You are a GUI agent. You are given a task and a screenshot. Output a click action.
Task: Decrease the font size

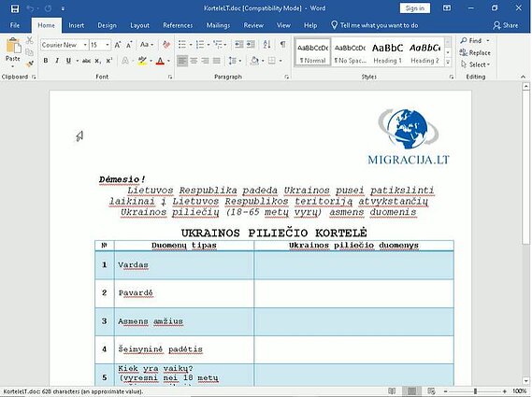click(129, 45)
